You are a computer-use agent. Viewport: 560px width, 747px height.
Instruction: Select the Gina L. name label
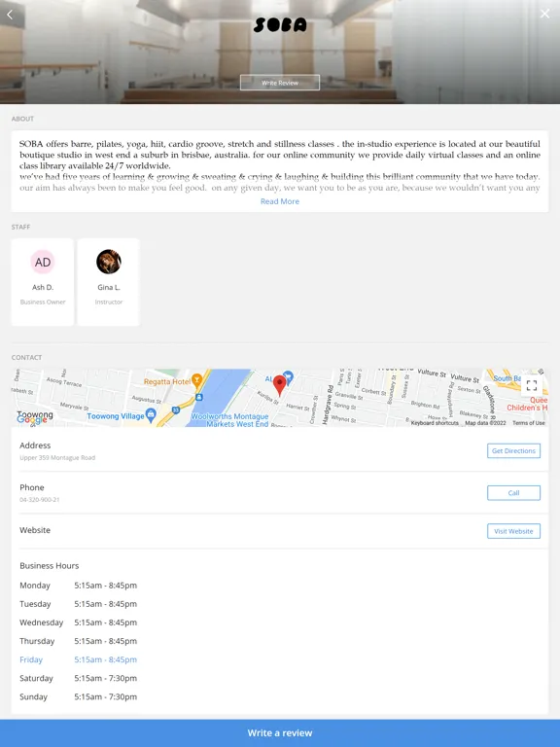[109, 287]
